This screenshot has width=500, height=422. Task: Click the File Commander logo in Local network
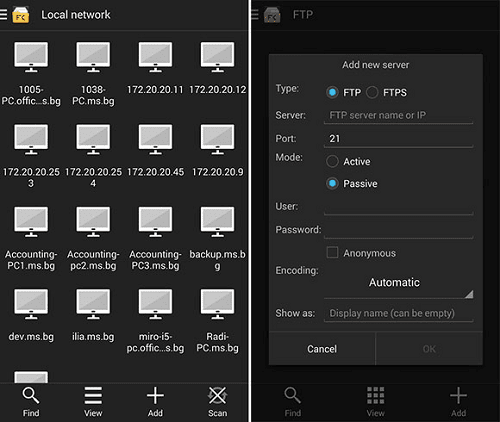coord(21,15)
